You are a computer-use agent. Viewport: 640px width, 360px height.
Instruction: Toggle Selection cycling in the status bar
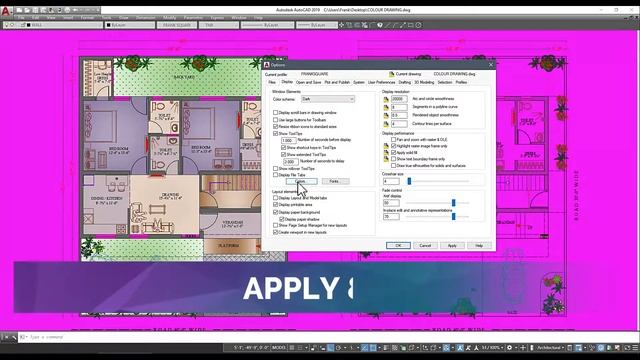(x=403, y=348)
